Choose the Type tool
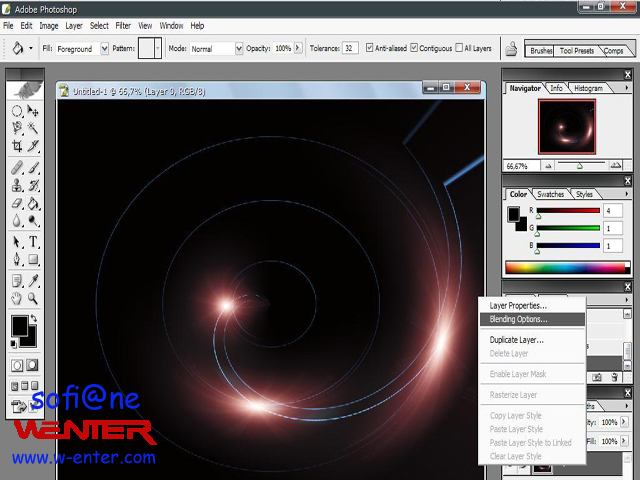The image size is (640, 480). pos(33,242)
